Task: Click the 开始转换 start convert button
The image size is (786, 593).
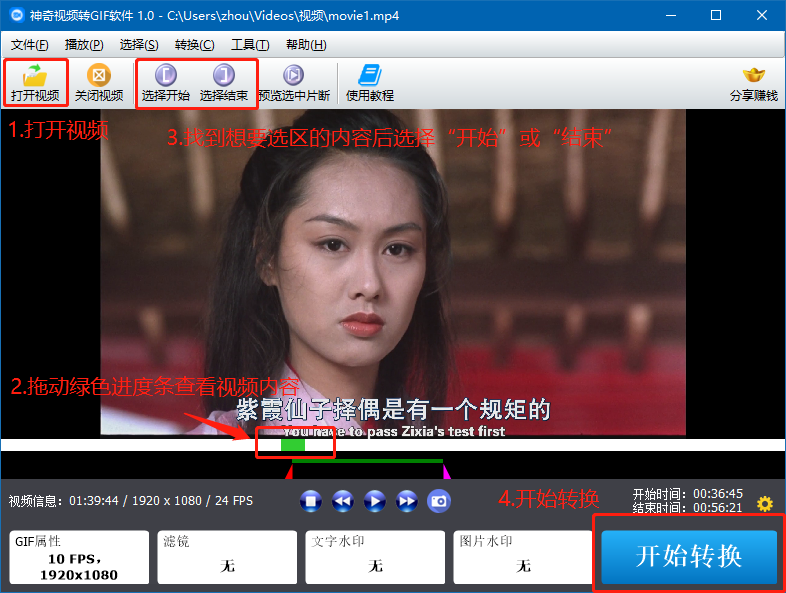Action: 689,556
